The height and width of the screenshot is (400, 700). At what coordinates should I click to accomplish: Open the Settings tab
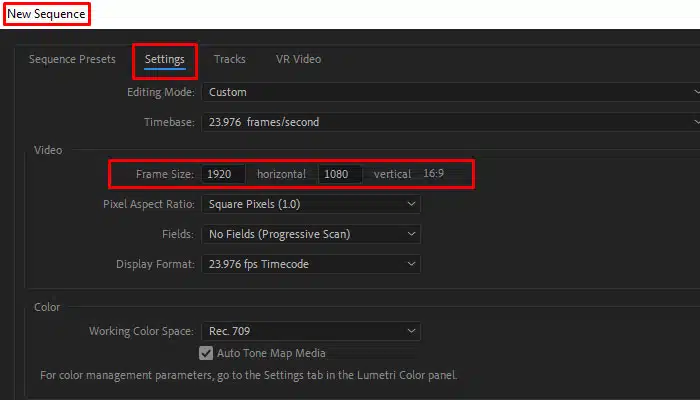click(x=164, y=59)
